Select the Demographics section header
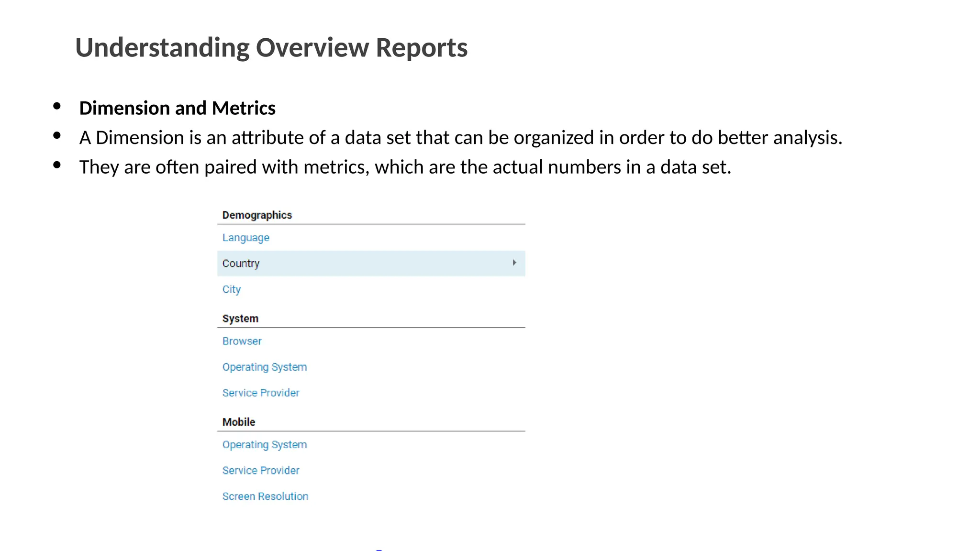Image resolution: width=980 pixels, height=551 pixels. (x=257, y=215)
